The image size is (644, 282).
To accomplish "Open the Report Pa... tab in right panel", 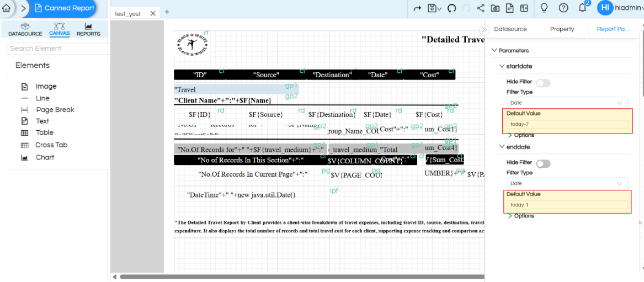I will click(x=613, y=29).
